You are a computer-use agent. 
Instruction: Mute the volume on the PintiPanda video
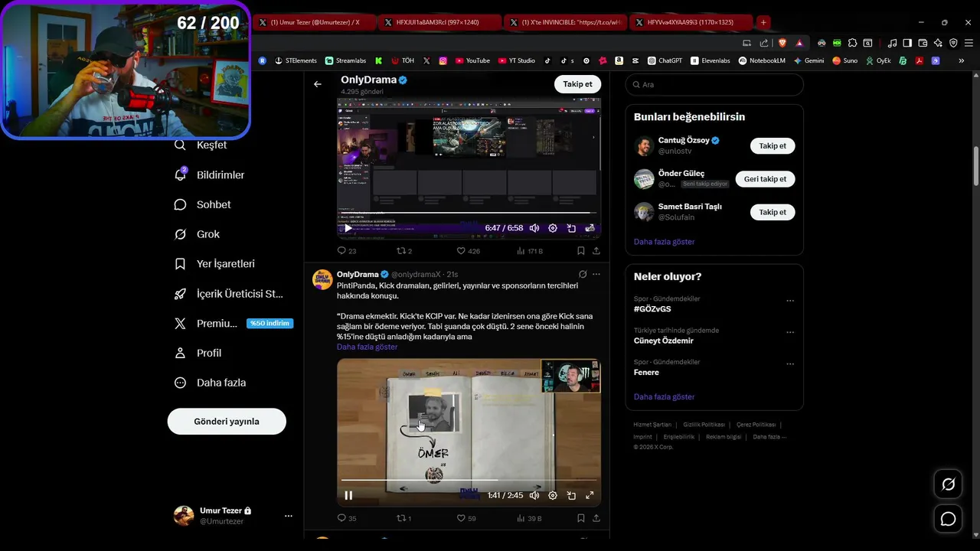point(534,495)
